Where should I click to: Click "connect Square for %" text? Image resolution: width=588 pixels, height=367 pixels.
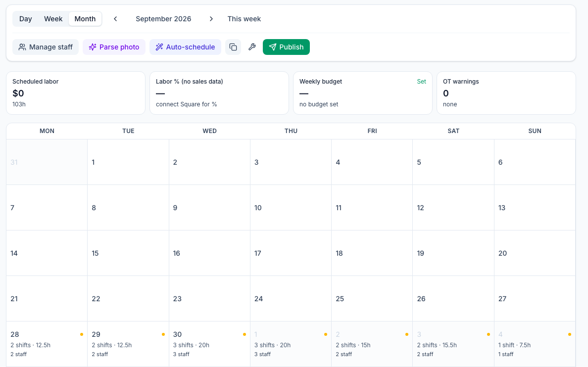coord(187,104)
